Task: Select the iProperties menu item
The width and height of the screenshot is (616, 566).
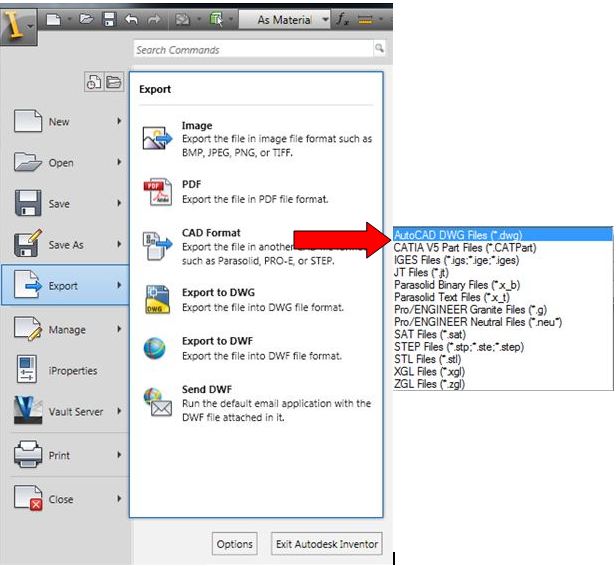Action: [x=67, y=370]
